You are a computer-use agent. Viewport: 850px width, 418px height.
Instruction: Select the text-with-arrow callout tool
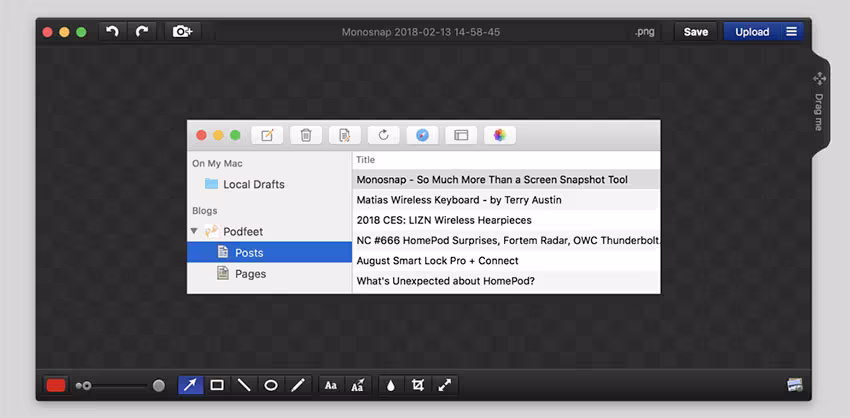click(x=357, y=385)
